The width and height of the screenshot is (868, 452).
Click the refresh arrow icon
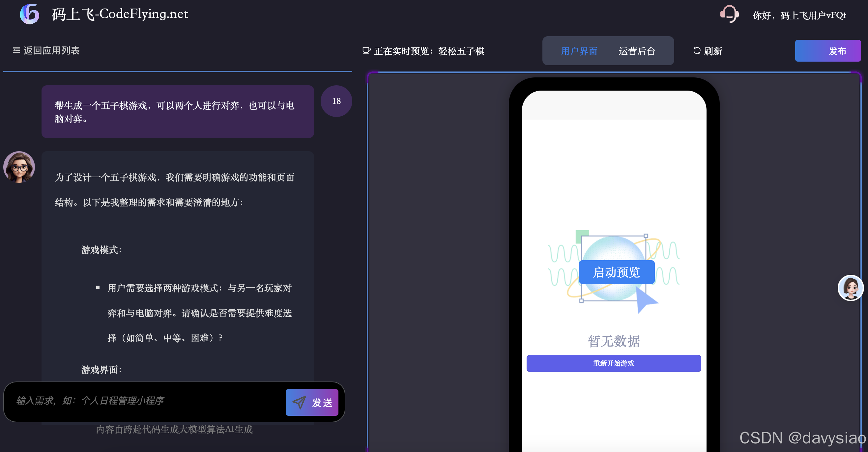[697, 51]
